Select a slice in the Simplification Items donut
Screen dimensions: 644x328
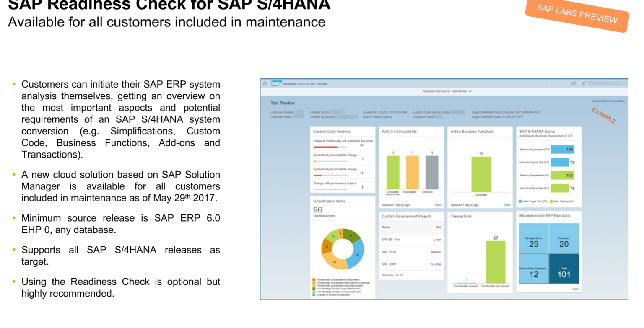(357, 255)
